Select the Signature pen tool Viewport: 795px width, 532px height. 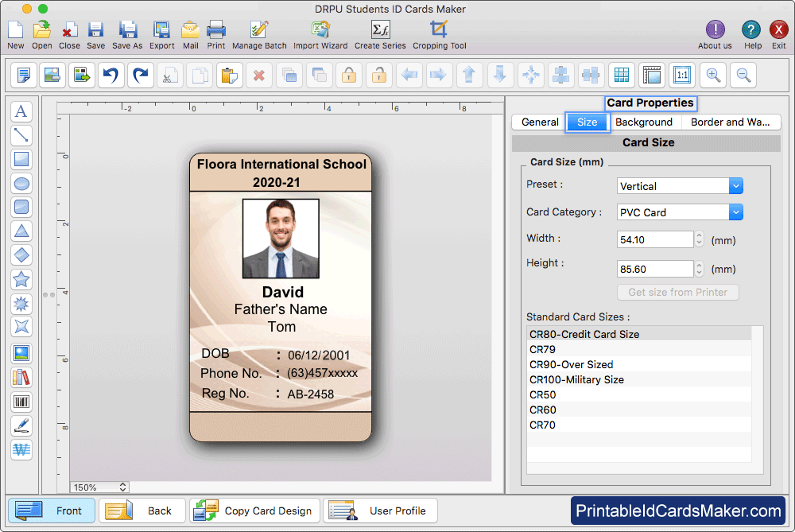21,426
